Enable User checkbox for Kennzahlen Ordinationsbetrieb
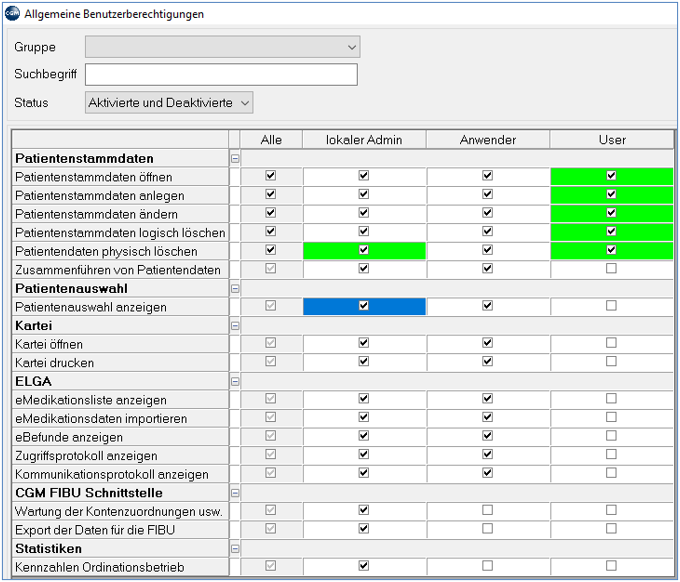Viewport: 680px width, 582px height. (611, 566)
